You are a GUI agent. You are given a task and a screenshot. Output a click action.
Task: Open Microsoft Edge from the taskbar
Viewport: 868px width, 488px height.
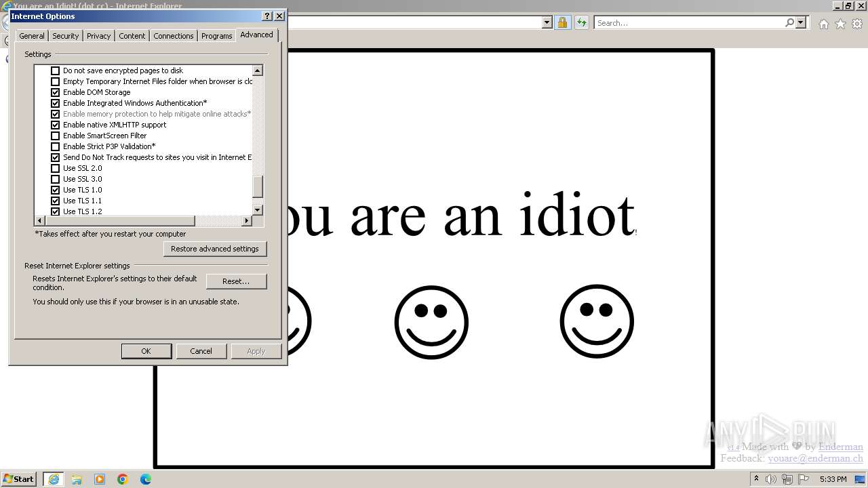pyautogui.click(x=146, y=479)
